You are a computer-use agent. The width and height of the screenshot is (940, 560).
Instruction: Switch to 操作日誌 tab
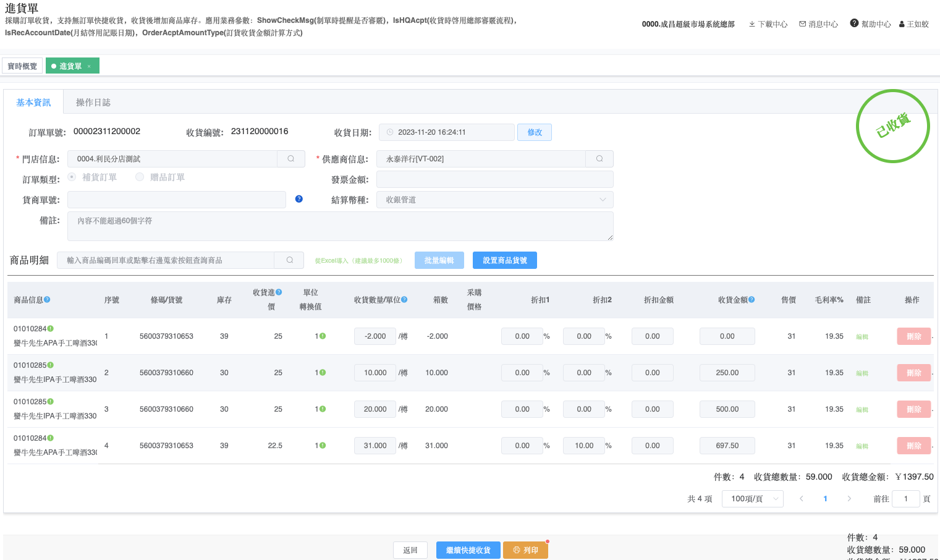tap(93, 103)
